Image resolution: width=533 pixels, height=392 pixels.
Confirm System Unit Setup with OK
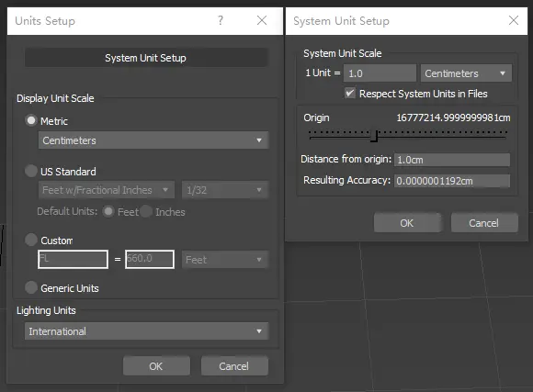pos(407,223)
